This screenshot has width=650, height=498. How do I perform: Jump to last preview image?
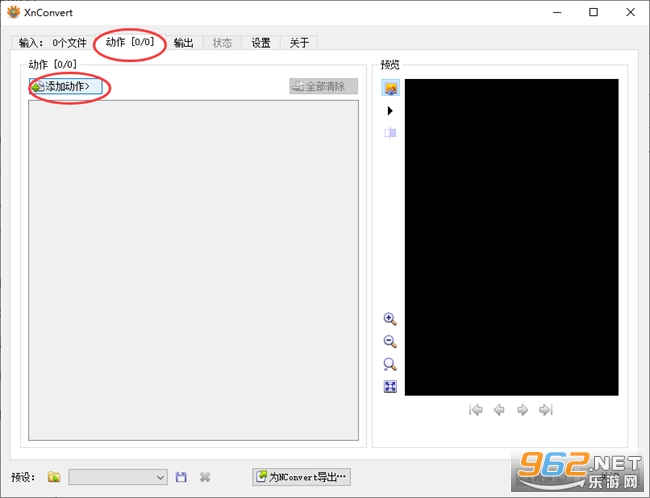click(x=546, y=410)
